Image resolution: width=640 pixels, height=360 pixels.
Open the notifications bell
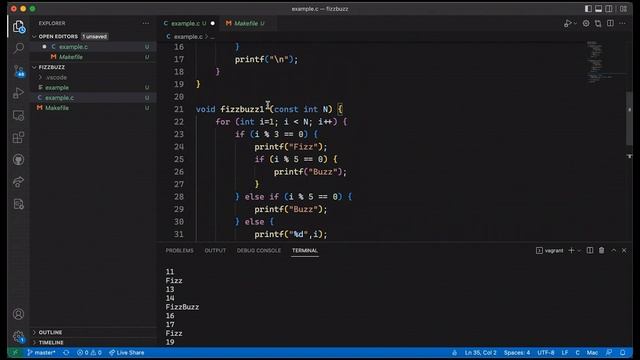[622, 353]
